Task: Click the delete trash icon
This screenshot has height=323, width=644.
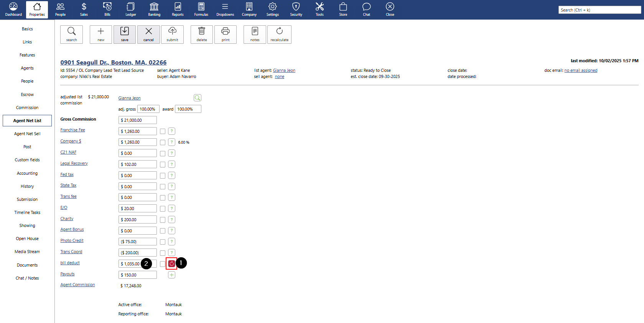Action: [x=202, y=34]
